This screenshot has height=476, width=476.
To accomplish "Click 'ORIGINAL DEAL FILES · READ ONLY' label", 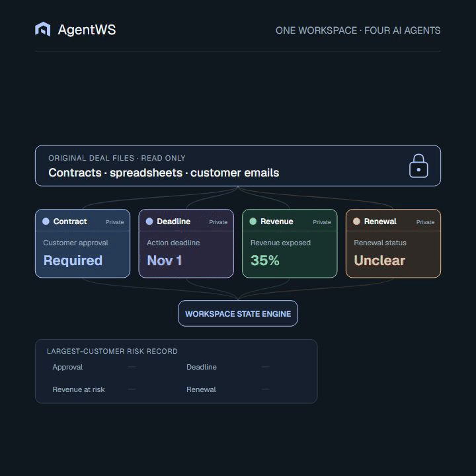I will pyautogui.click(x=117, y=158).
